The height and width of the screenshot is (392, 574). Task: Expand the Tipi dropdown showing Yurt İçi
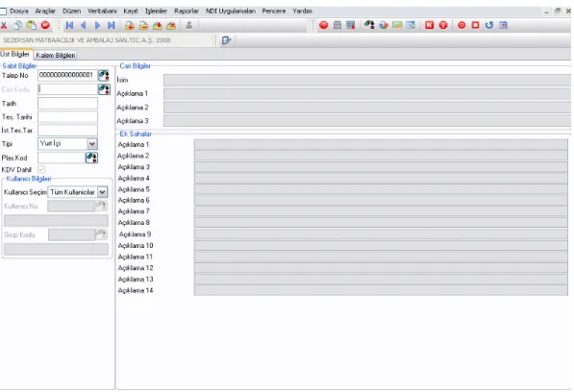tap(92, 144)
